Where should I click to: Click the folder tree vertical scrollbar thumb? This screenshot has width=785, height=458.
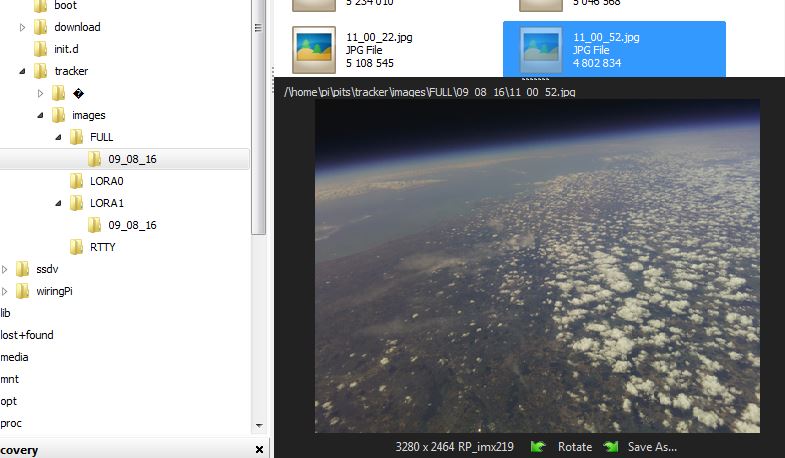(x=258, y=117)
